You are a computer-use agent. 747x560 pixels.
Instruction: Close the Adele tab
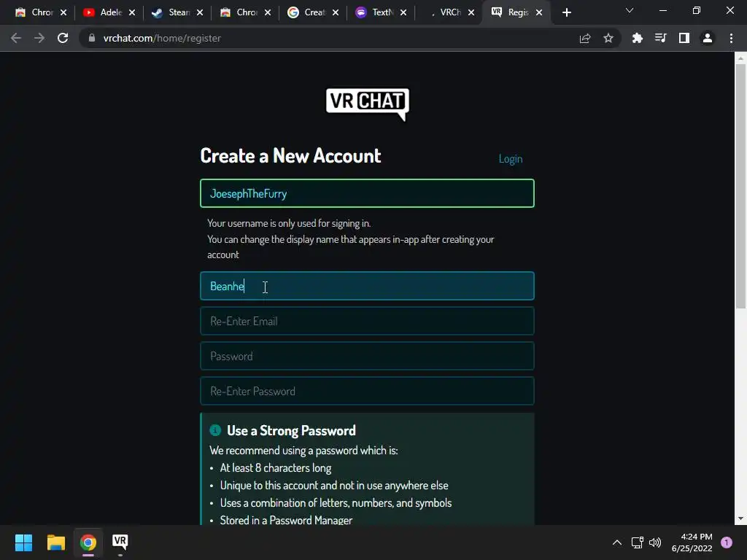(x=132, y=12)
